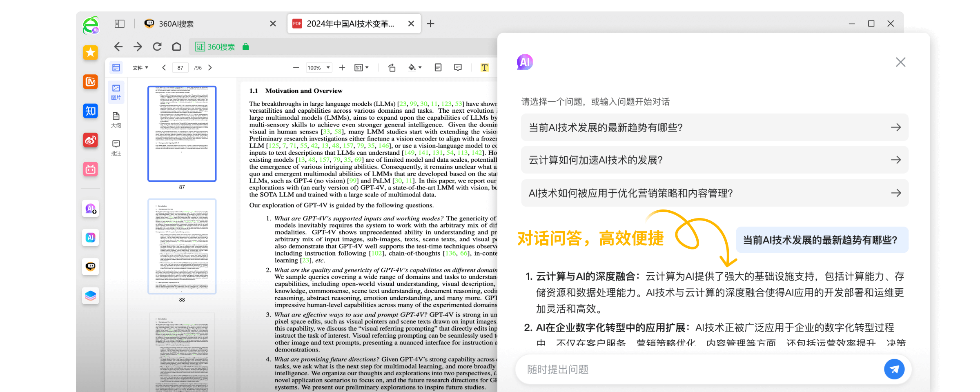This screenshot has height=392, width=980.
Task: Select the 图片 panel in the PDF sidebar
Action: pyautogui.click(x=116, y=91)
